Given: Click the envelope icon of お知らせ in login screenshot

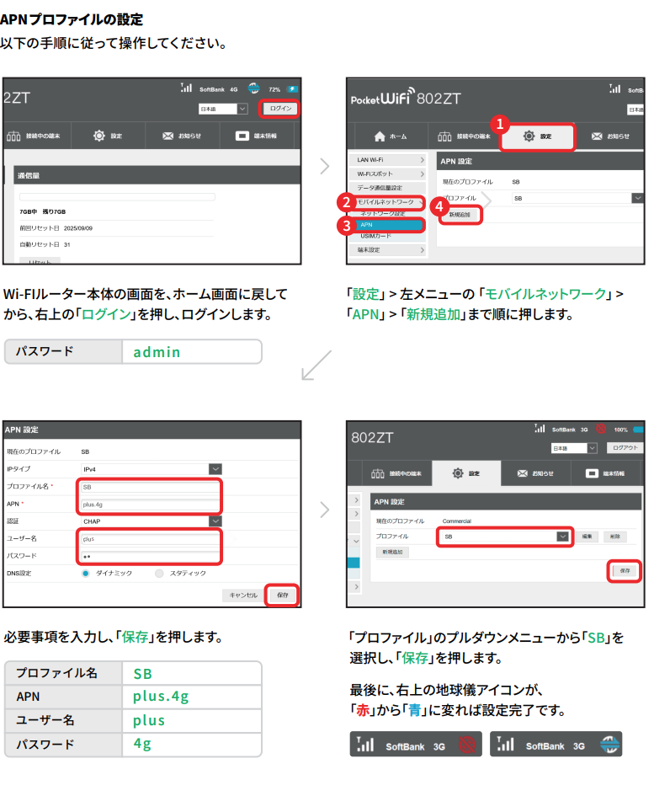Looking at the screenshot, I should (x=167, y=136).
